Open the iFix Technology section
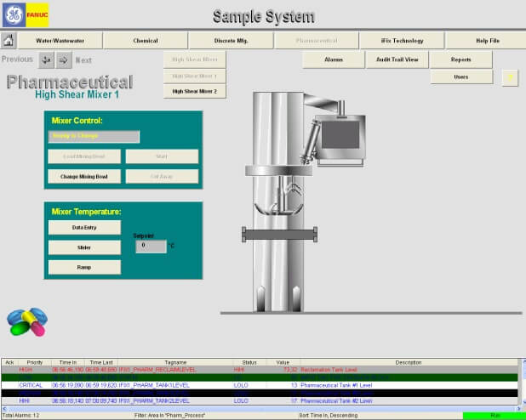526x420 pixels. 402,41
